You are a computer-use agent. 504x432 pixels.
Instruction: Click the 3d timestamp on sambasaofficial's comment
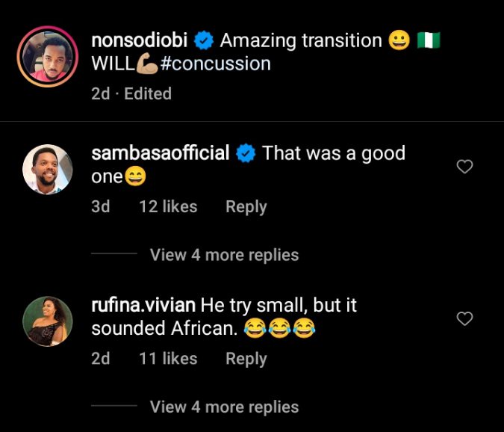click(x=100, y=207)
